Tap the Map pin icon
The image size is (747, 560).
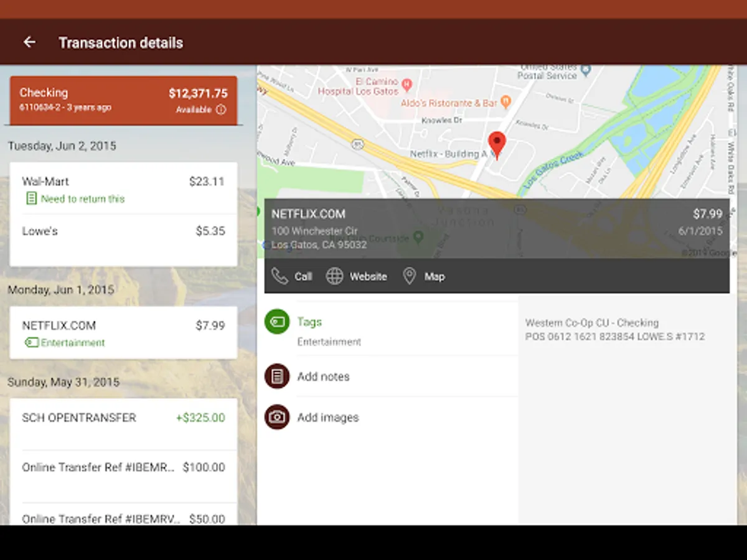point(409,276)
